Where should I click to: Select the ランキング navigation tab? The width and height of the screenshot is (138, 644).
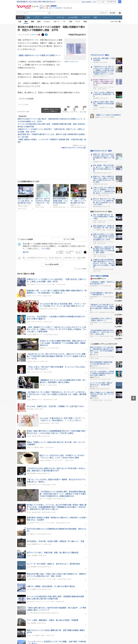pyautogui.click(x=86, y=17)
